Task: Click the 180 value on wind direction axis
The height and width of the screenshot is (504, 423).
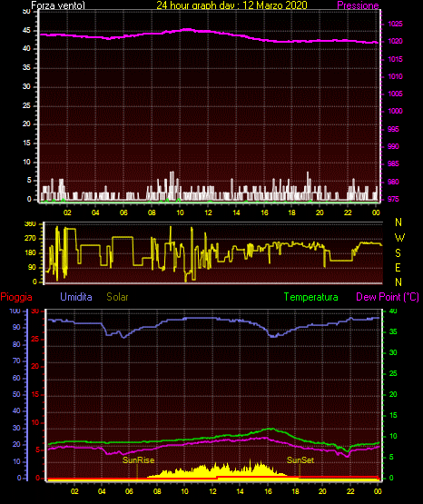Action: tap(30, 253)
